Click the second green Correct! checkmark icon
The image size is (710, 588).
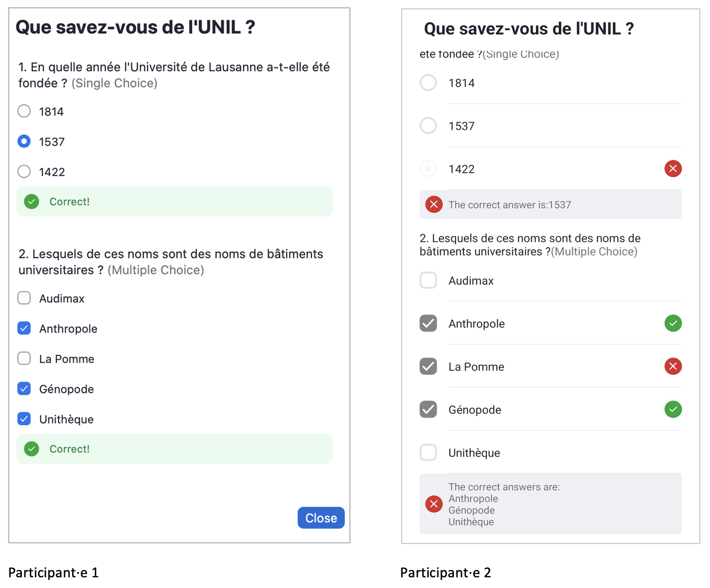click(x=32, y=449)
